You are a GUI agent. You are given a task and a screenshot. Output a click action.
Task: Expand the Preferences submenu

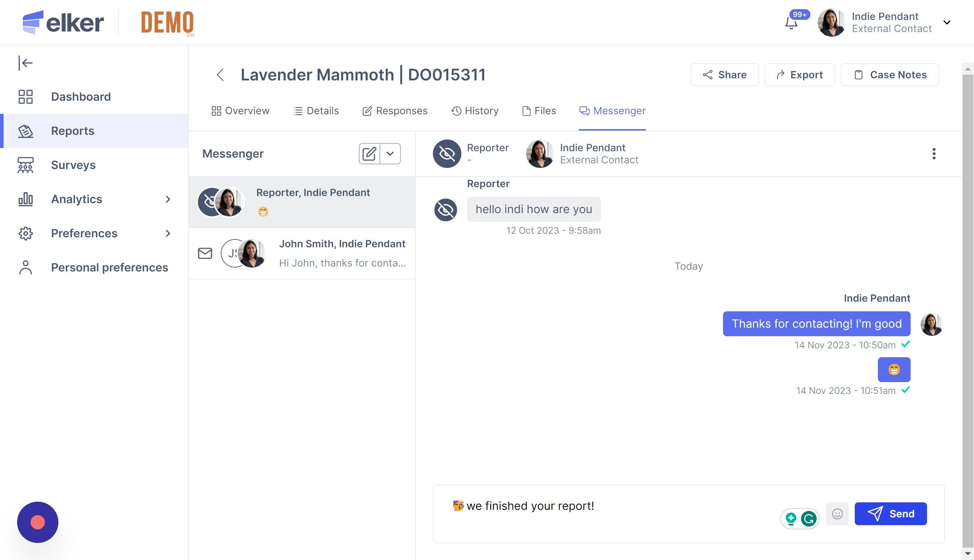click(167, 233)
